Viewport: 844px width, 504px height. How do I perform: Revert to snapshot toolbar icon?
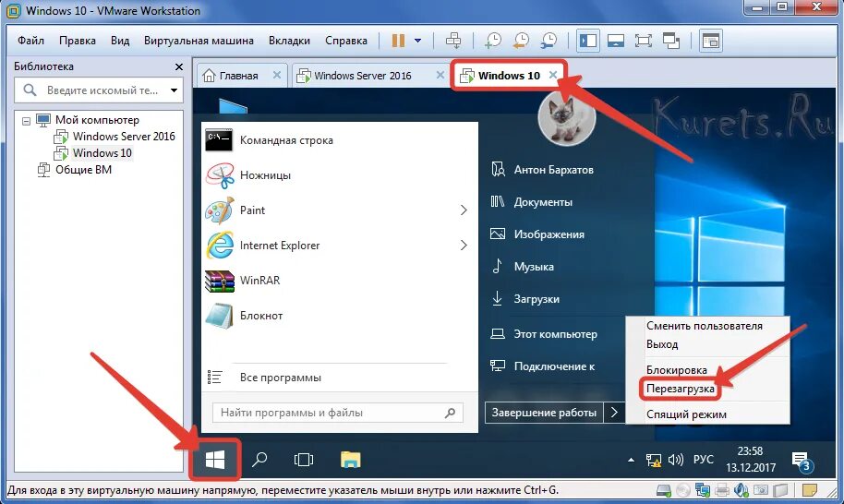(x=521, y=41)
